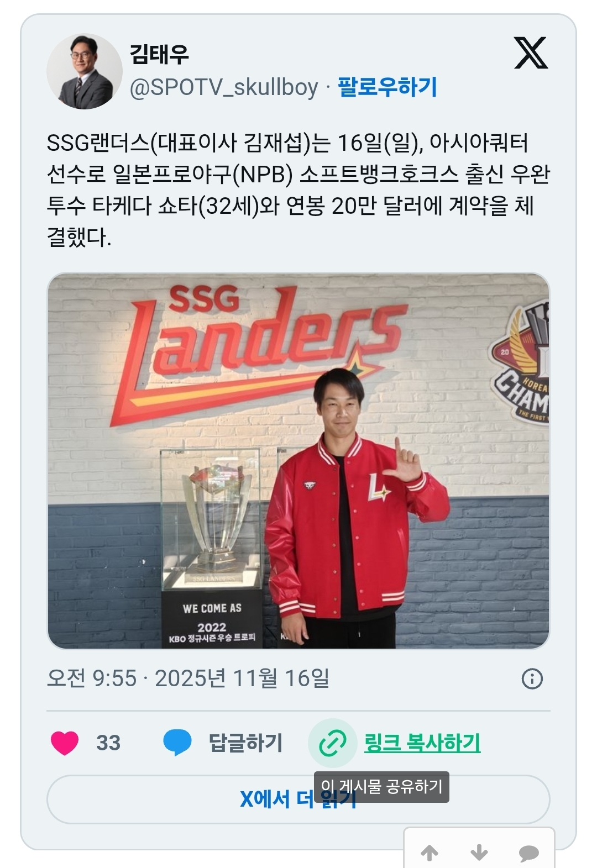
Task: Like the post with the heart icon
Action: click(65, 743)
